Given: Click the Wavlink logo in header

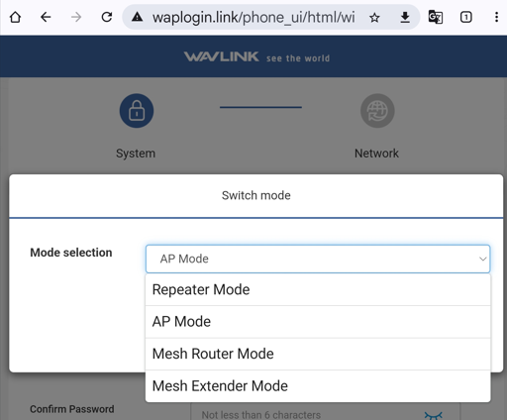Looking at the screenshot, I should (x=222, y=56).
